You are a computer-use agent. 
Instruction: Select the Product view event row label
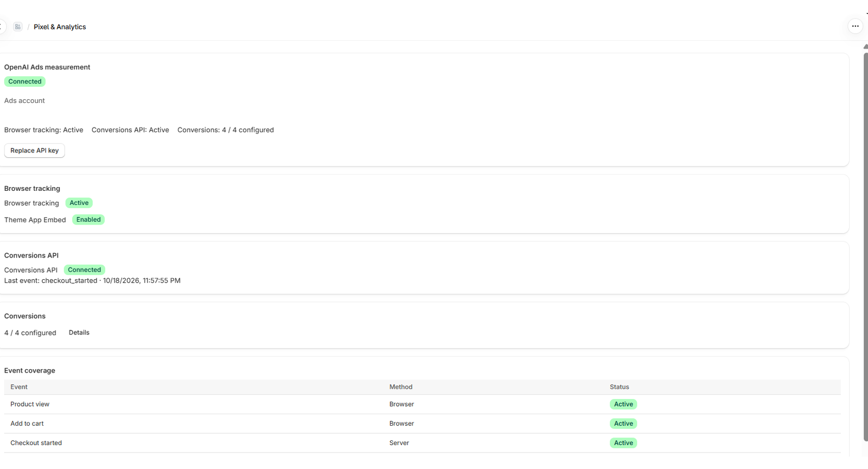coord(30,404)
